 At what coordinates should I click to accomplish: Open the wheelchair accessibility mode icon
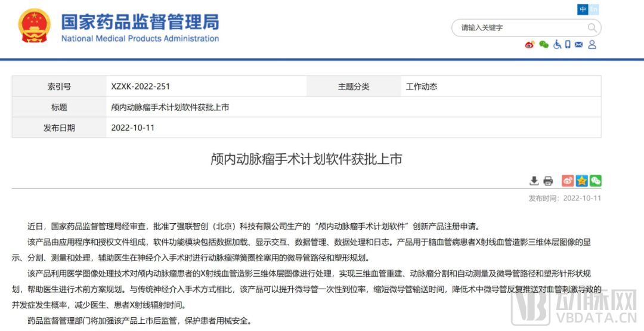pyautogui.click(x=557, y=45)
